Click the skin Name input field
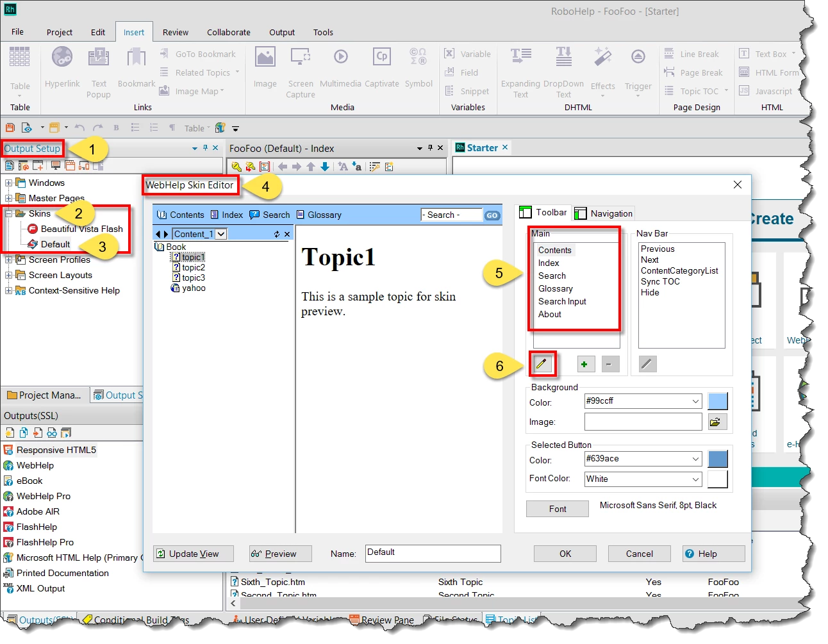The height and width of the screenshot is (644, 828). (x=433, y=553)
